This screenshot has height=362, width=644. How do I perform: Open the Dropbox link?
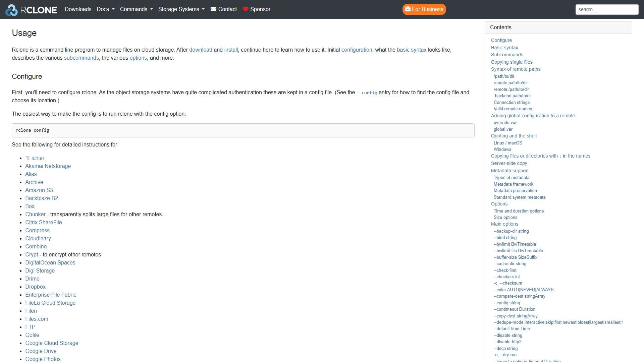click(x=35, y=287)
